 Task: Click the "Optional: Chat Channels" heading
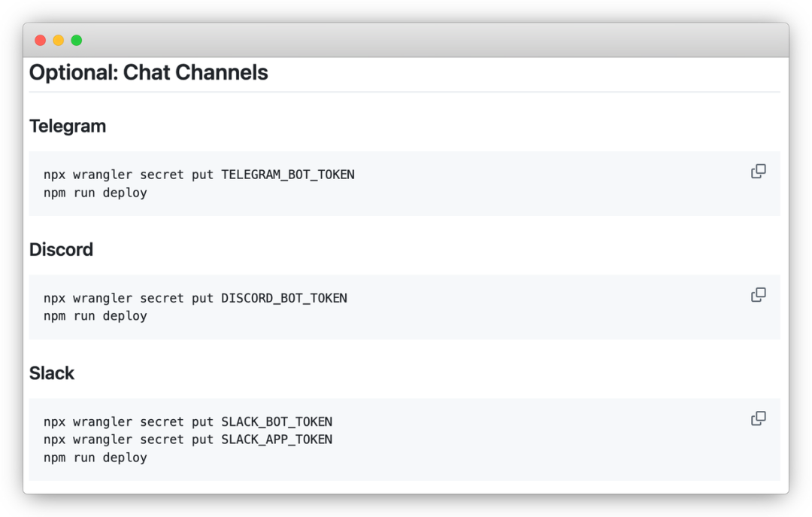click(x=148, y=73)
